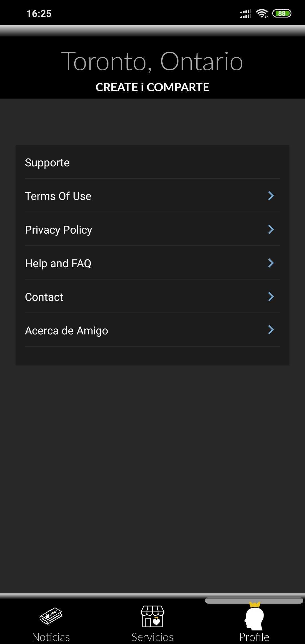Expand Terms Of Use via its chevron
The image size is (305, 644).
point(271,196)
